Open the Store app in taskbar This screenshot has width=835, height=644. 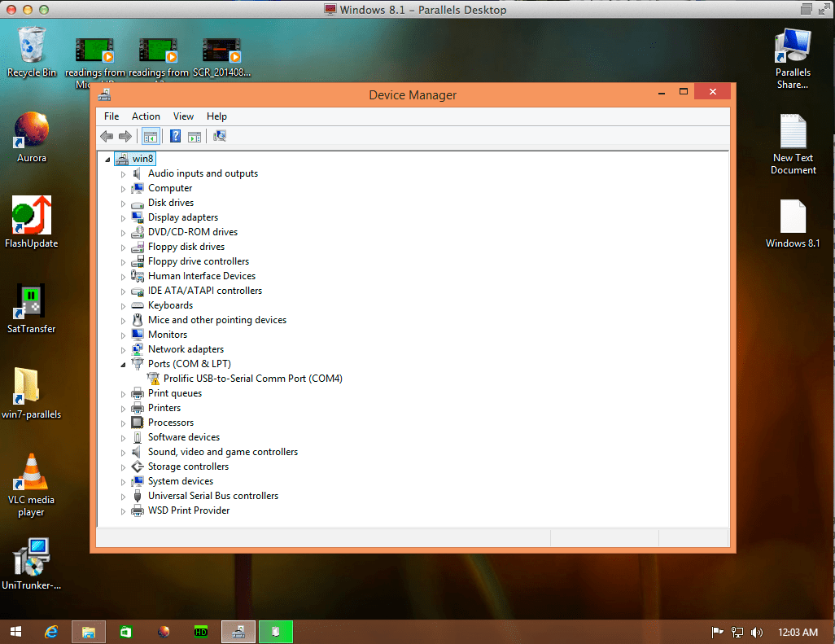click(125, 633)
